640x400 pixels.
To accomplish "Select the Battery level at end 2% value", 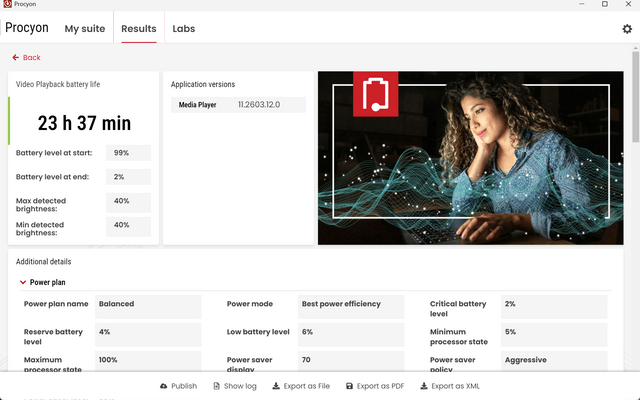I will (x=128, y=177).
